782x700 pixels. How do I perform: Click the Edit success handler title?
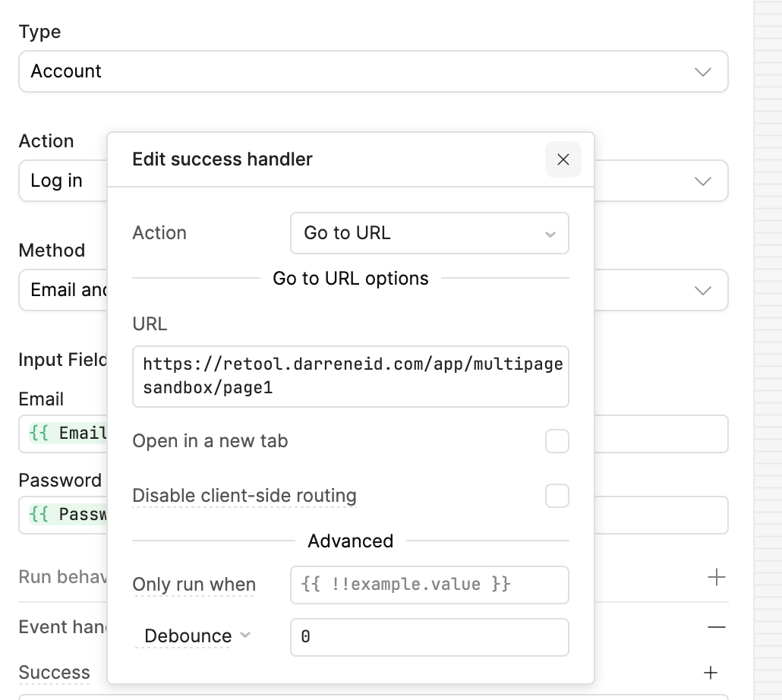pyautogui.click(x=222, y=159)
